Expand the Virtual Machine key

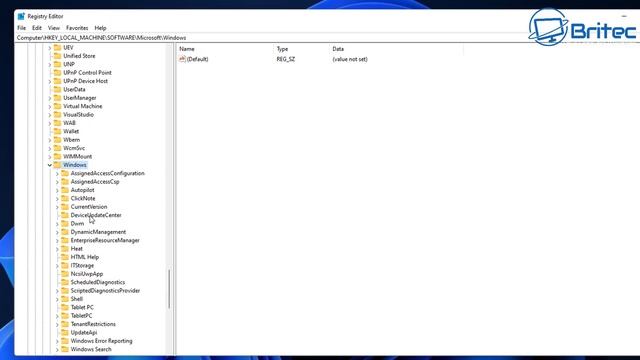[x=50, y=107]
